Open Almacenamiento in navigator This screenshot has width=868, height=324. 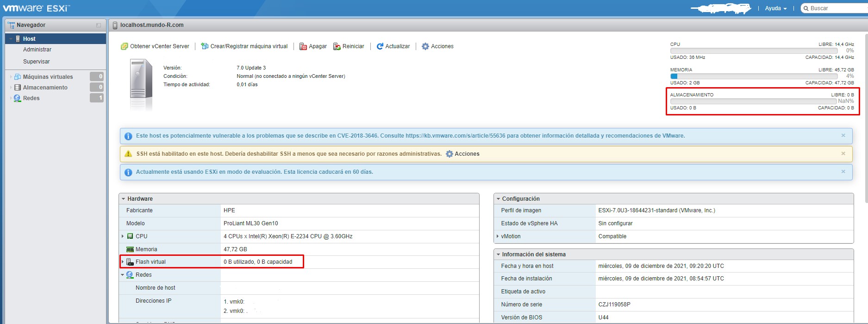pos(45,88)
